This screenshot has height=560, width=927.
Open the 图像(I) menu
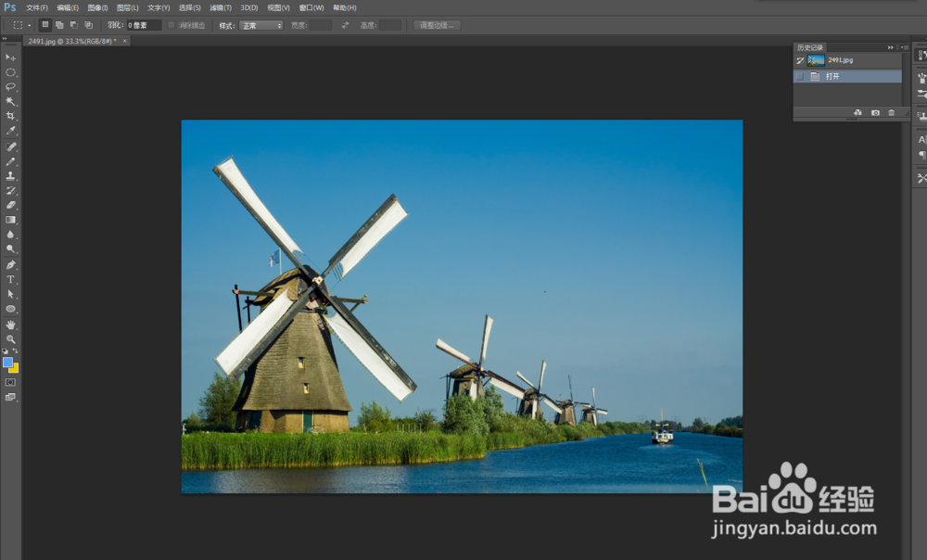pos(97,7)
